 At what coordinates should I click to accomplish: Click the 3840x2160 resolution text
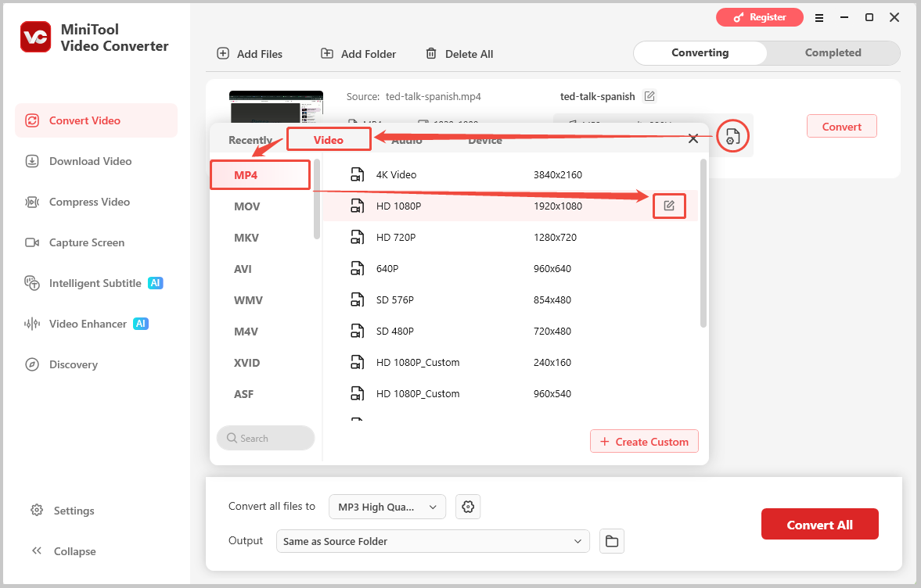click(558, 175)
